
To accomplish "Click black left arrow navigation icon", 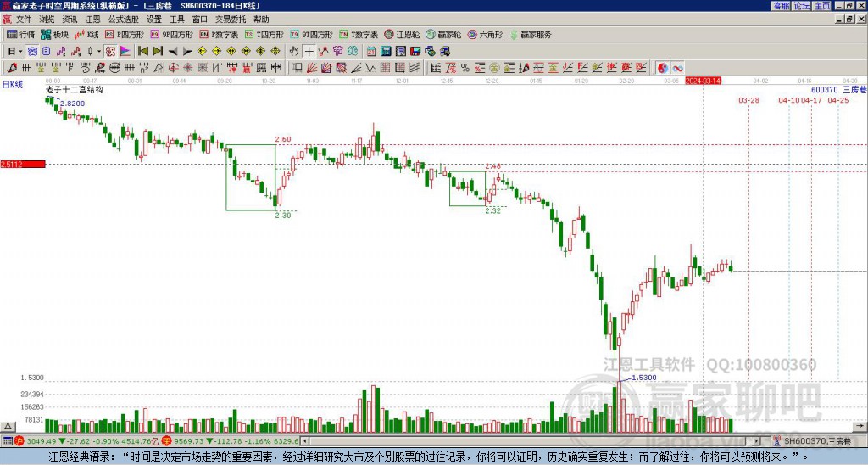I will tap(173, 51).
